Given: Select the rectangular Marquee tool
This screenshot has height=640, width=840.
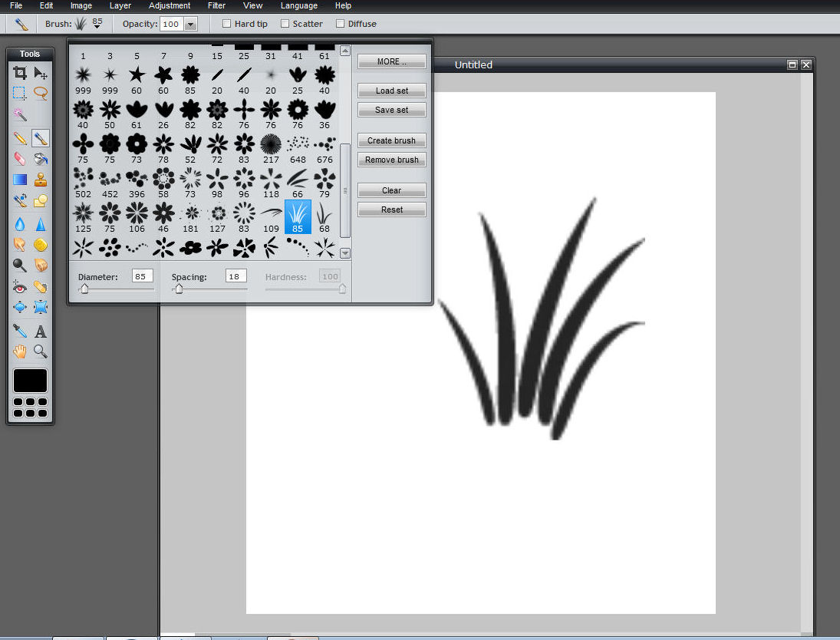Looking at the screenshot, I should click(x=20, y=93).
